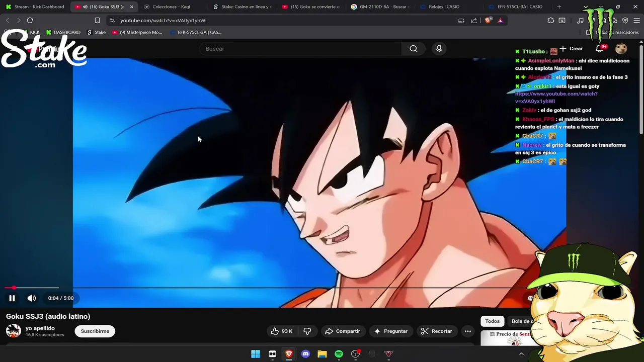644x362 pixels.
Task: Subscribe with the Suscribirme button
Action: [95, 331]
